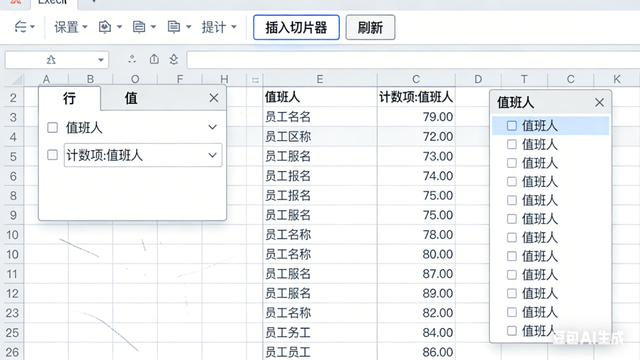
Task: Select row header 23
Action: (x=13, y=313)
